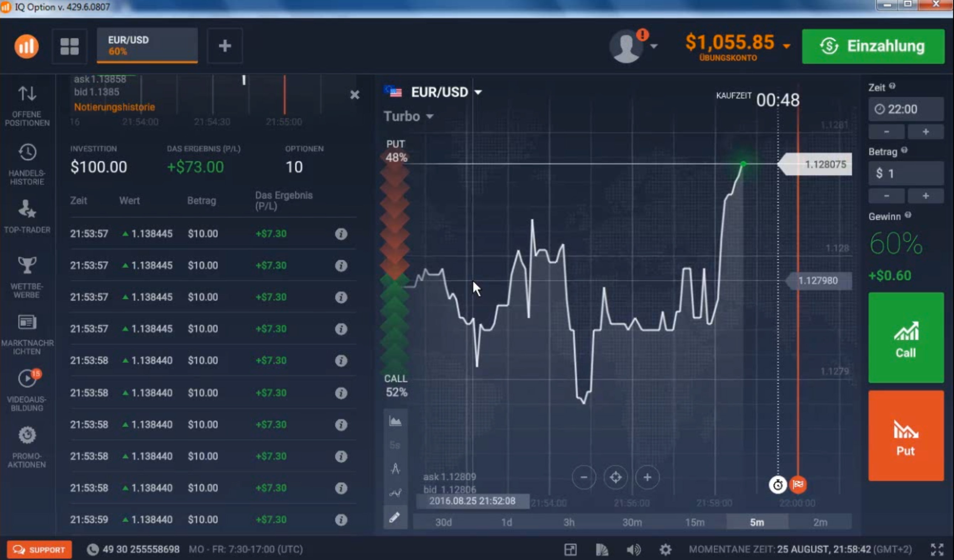Toggle sound with speaker icon
The height and width of the screenshot is (560, 954).
[x=633, y=549]
